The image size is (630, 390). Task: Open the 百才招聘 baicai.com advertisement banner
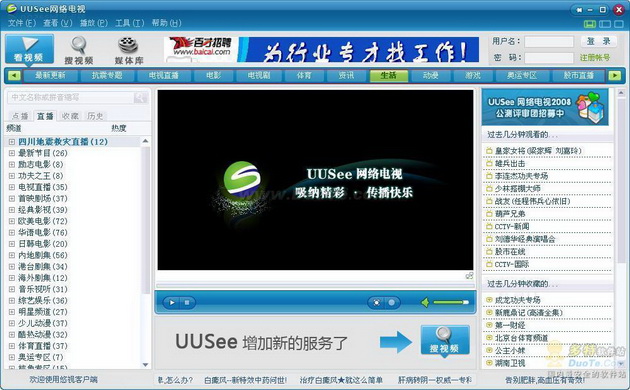321,49
